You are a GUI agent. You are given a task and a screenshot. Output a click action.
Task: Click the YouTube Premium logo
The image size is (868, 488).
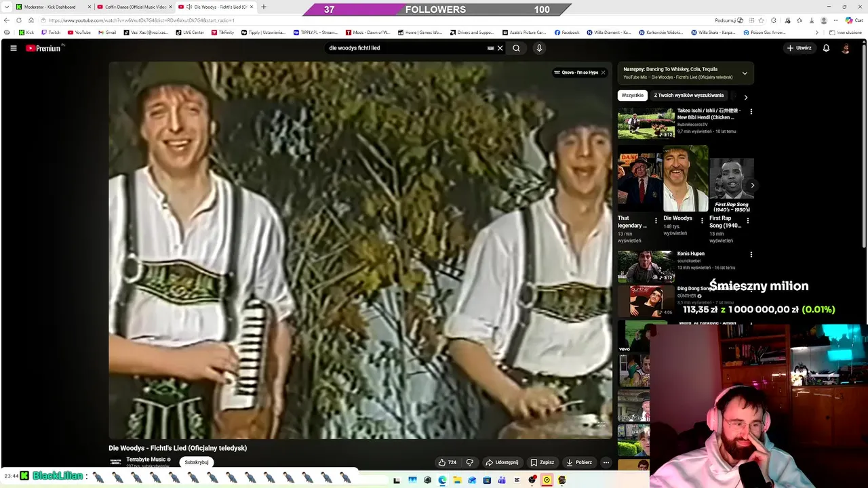click(44, 48)
